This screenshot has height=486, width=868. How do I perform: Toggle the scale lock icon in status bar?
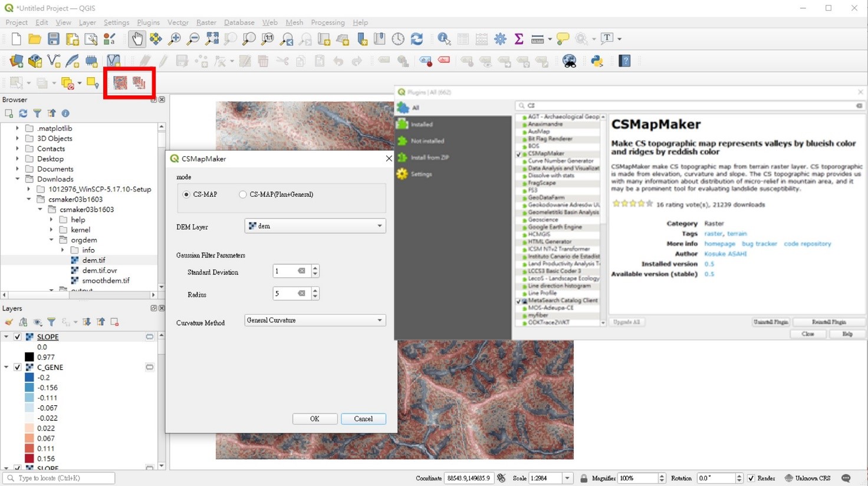(584, 478)
